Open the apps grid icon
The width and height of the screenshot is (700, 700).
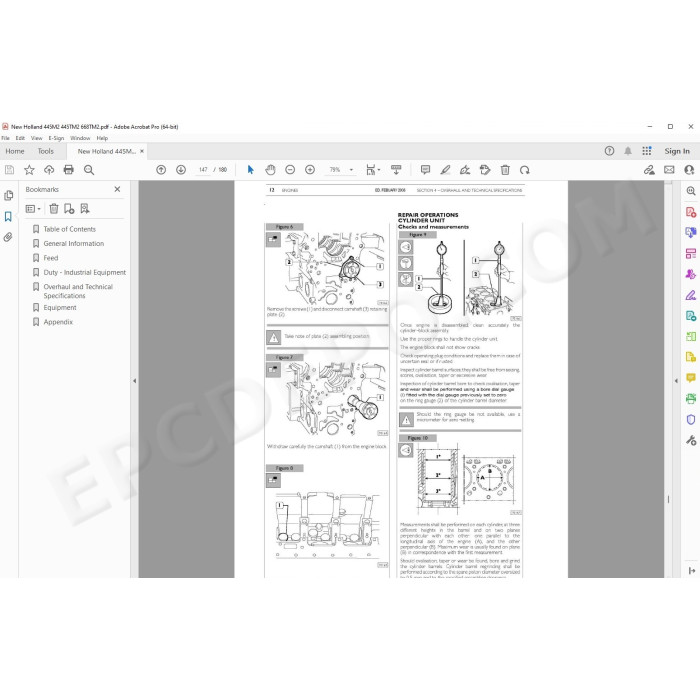647,151
